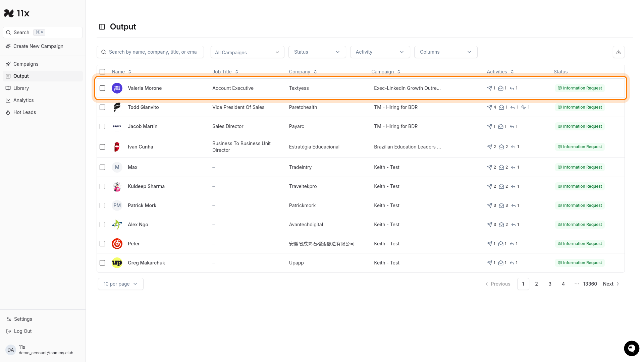Click the PM avatar for Patrick Mork

(117, 205)
